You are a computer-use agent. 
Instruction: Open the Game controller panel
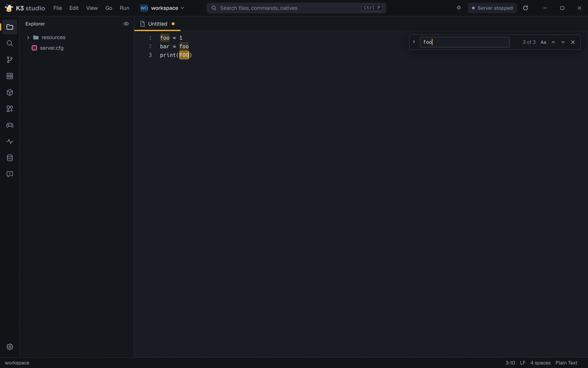pyautogui.click(x=10, y=125)
